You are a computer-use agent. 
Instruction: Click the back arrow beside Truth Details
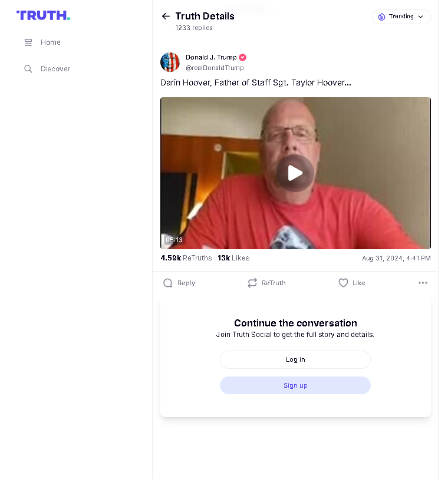point(166,16)
